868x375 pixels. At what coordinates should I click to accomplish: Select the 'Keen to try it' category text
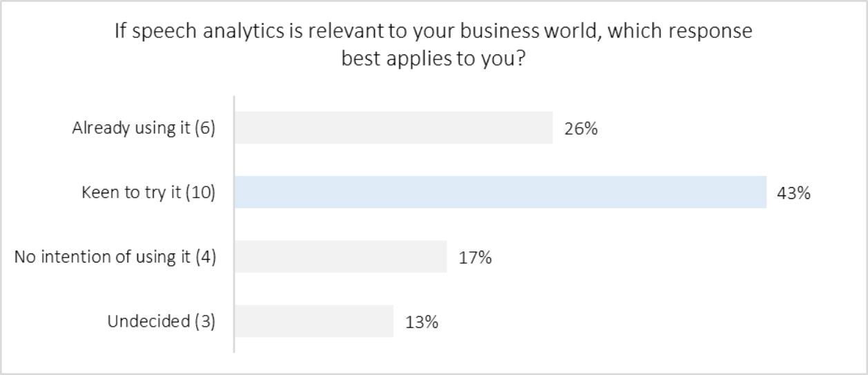click(133, 193)
